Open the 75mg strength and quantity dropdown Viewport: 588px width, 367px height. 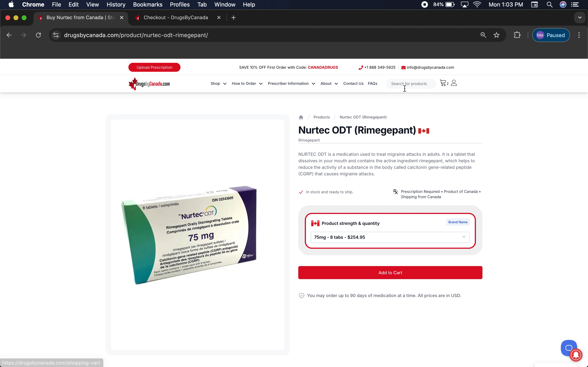click(x=390, y=237)
